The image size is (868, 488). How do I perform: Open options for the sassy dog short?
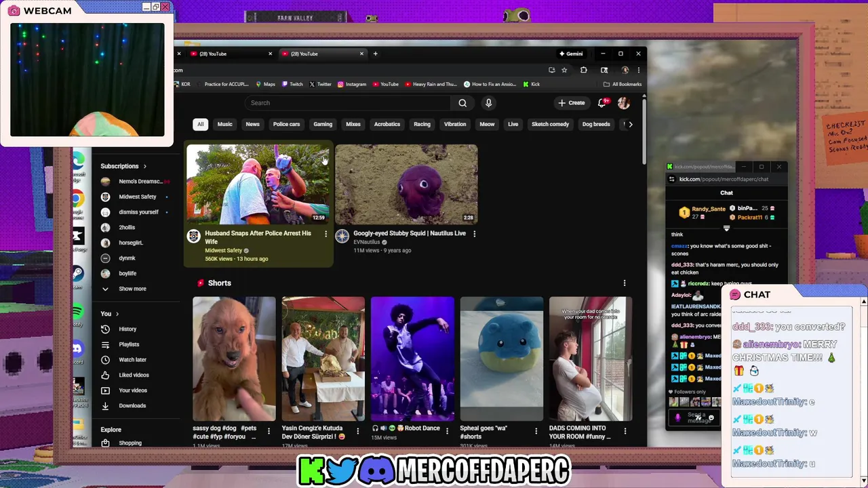[269, 431]
